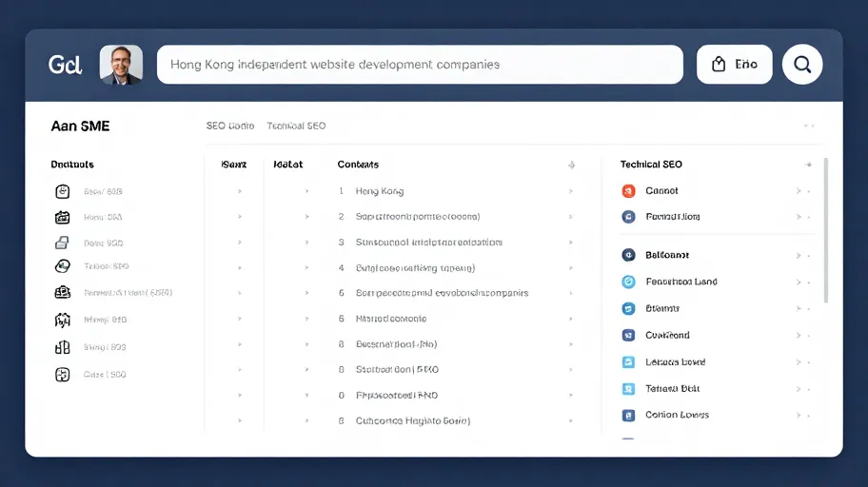Click the fifth sidebar icon with parentheses label
Image resolution: width=868 pixels, height=487 pixels.
(63, 292)
